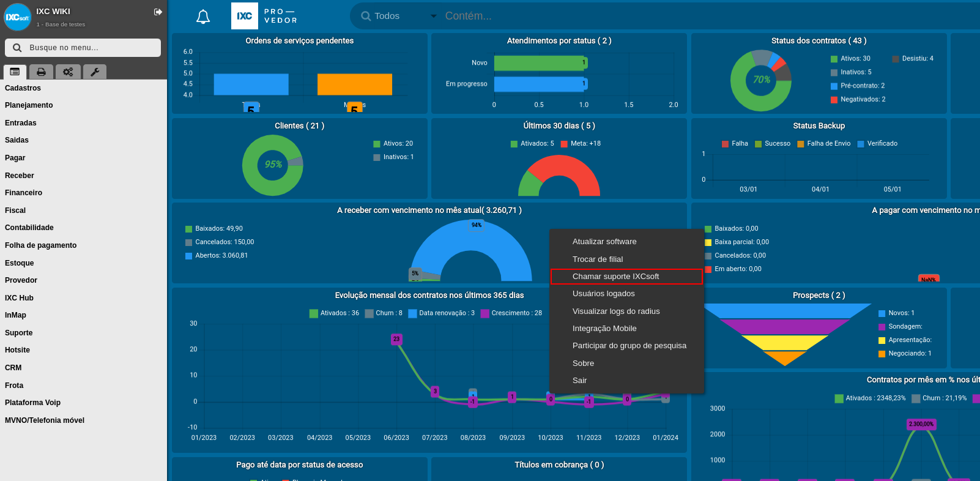
Task: Toggle 'Ativos: 20' clients legend entry
Action: click(393, 144)
